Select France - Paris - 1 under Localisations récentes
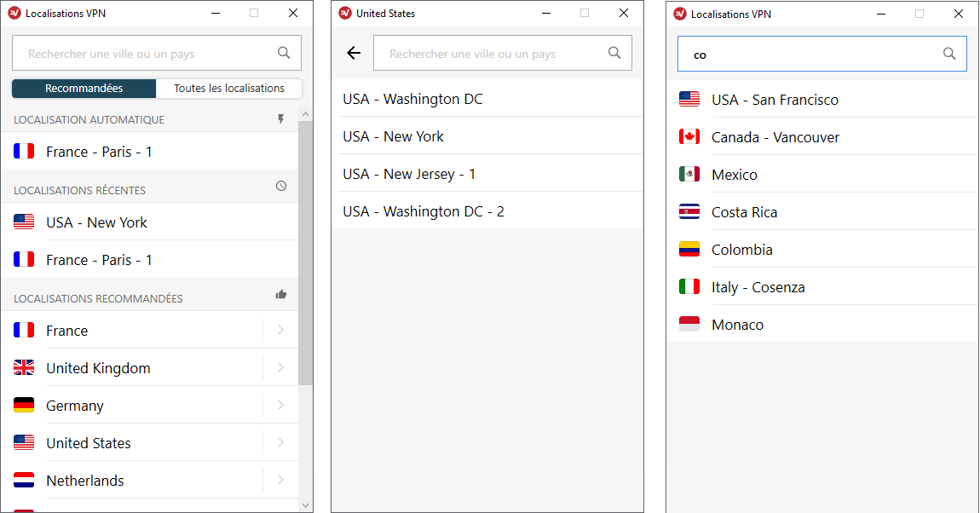 150,259
